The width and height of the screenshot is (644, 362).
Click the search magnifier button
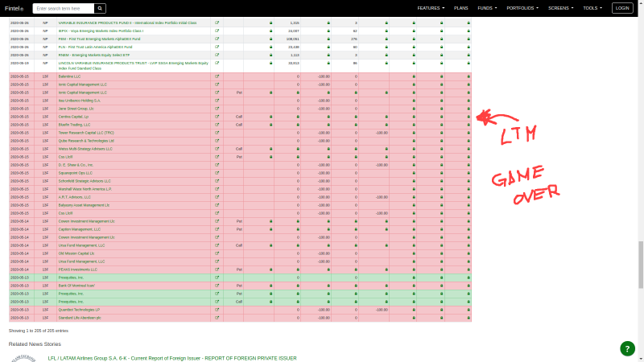[x=100, y=8]
